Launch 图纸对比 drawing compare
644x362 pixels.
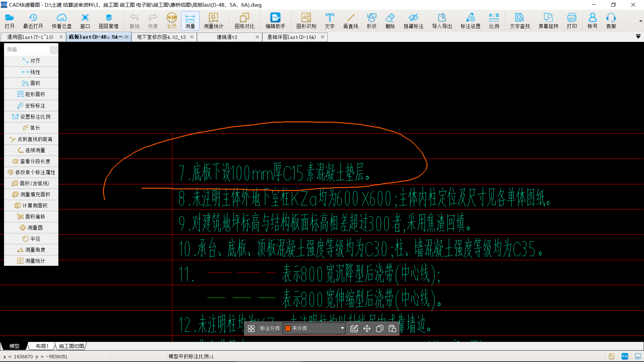point(245,21)
